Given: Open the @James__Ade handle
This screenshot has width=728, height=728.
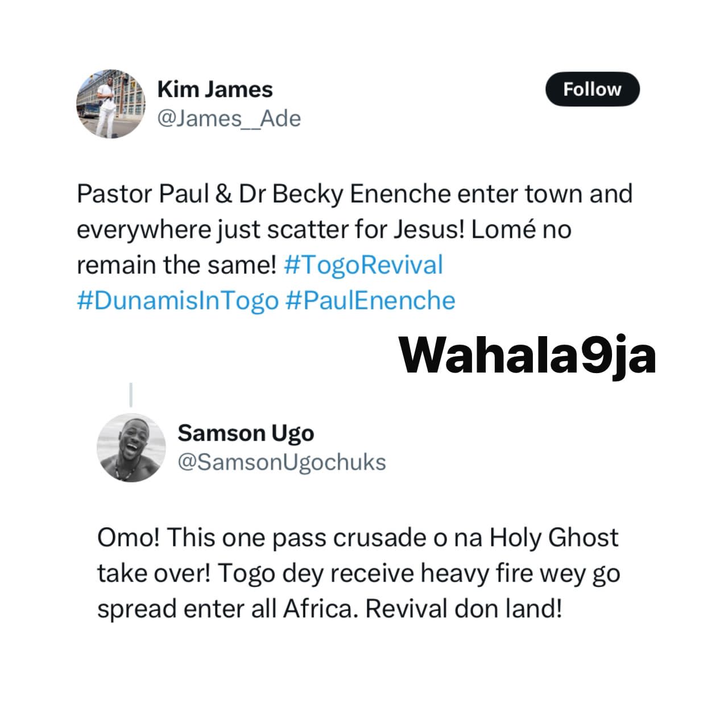Looking at the screenshot, I should coord(229,118).
